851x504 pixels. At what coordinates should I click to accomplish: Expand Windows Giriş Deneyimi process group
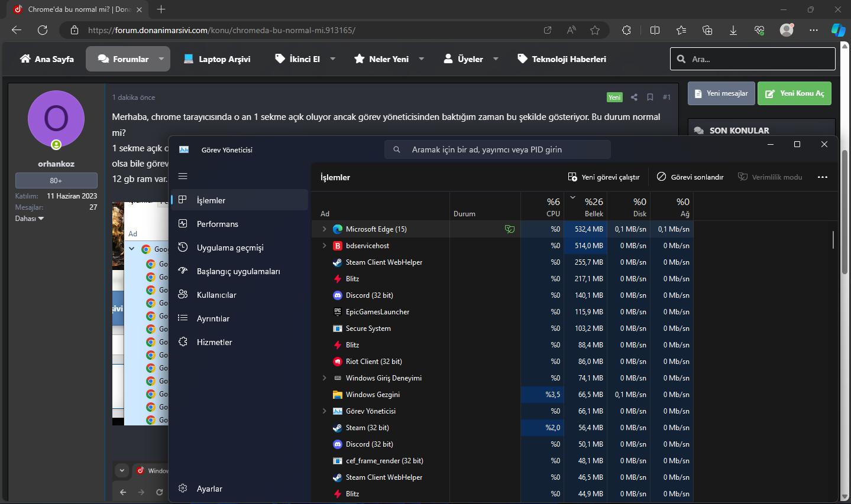[x=324, y=378]
